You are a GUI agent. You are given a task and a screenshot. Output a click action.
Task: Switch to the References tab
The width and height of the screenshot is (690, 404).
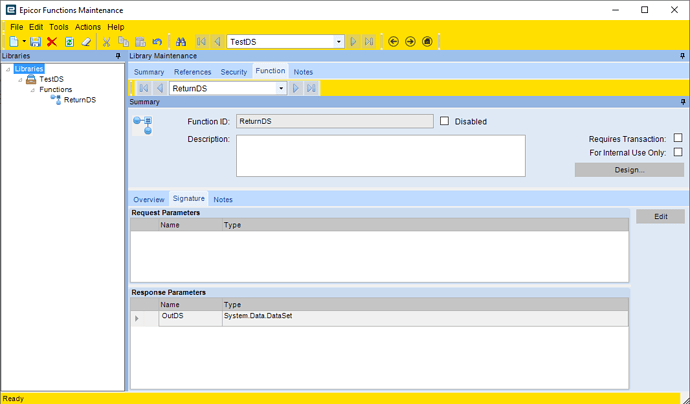(x=192, y=72)
